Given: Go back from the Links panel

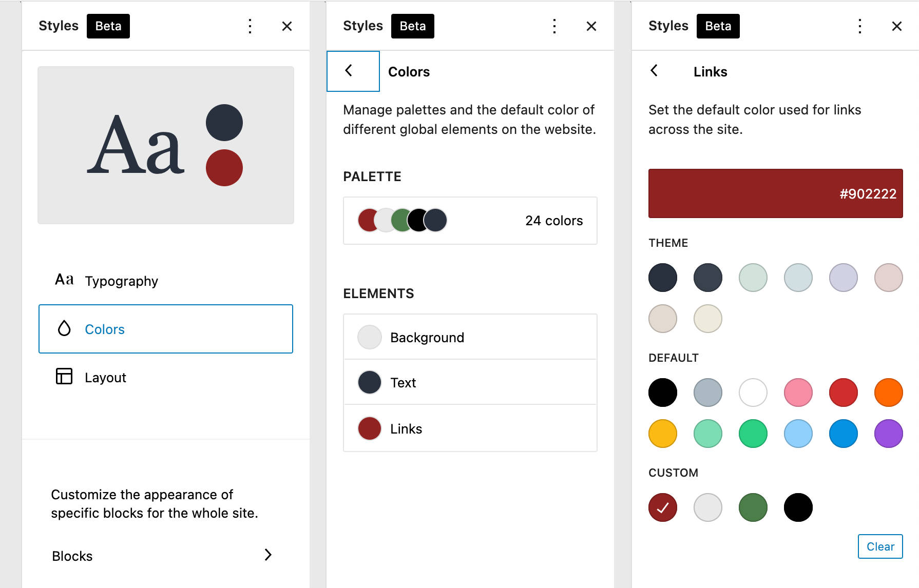Looking at the screenshot, I should [x=654, y=71].
